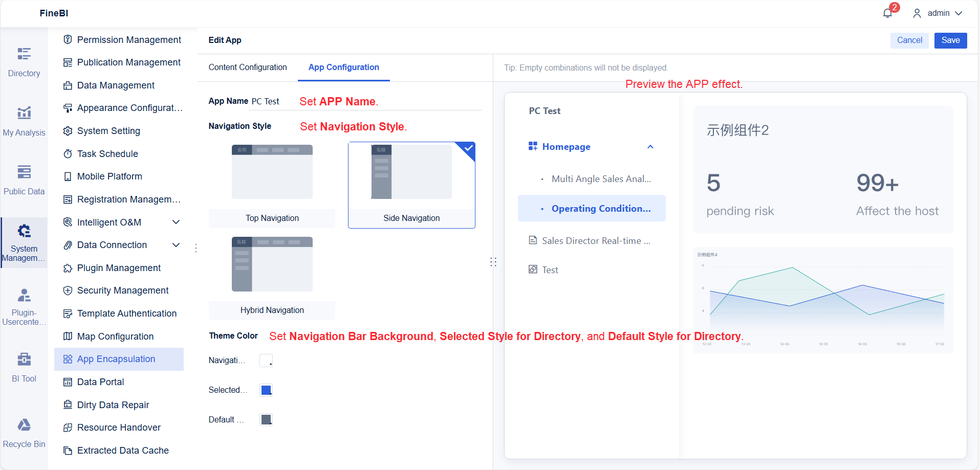Image resolution: width=980 pixels, height=470 pixels.
Task: Open Test entry in preview navigation
Action: [x=592, y=270]
